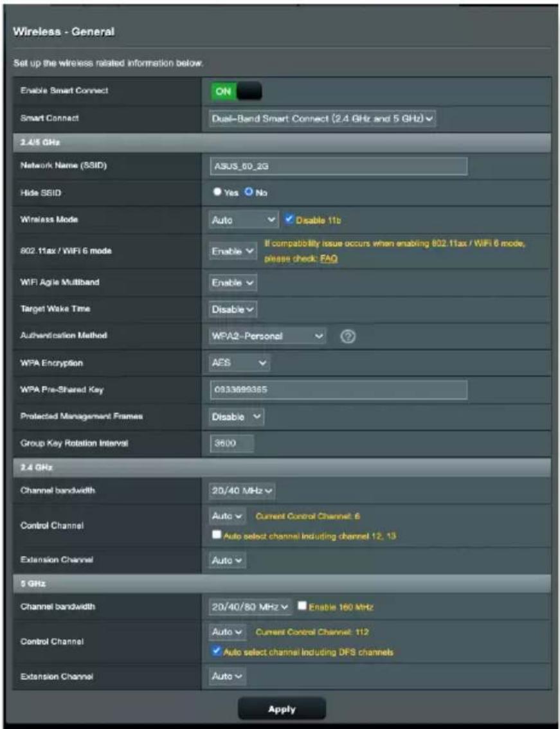
Task: Open the Wireless Mode dropdown
Action: point(244,220)
